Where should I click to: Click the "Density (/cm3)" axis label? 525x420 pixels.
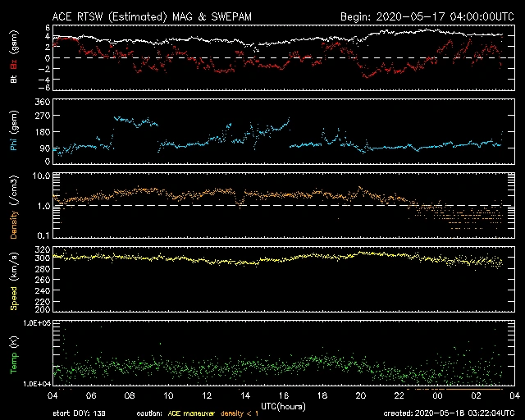click(14, 207)
